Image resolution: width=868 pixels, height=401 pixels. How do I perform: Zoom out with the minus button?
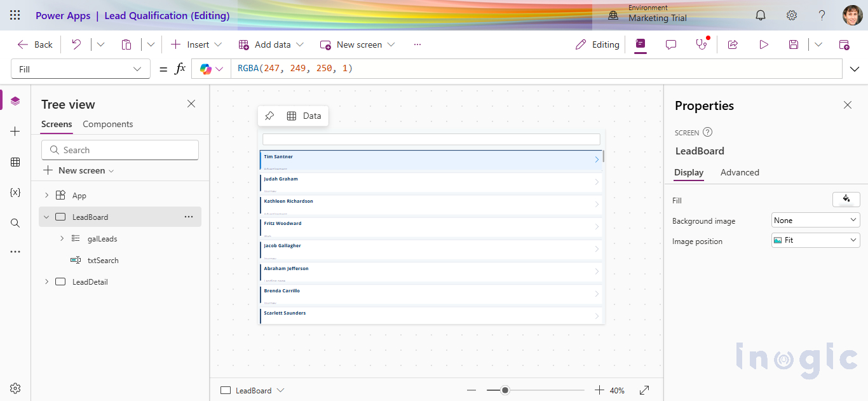tap(471, 390)
